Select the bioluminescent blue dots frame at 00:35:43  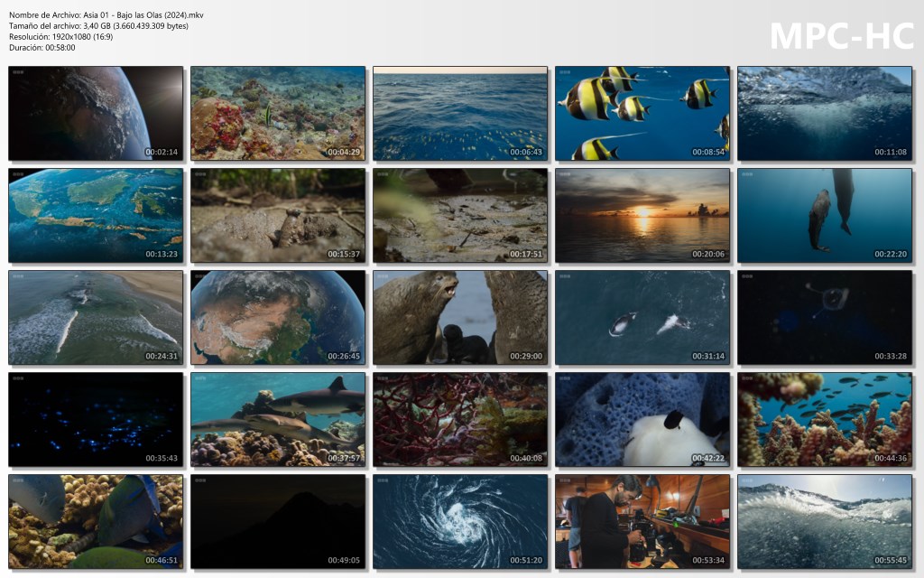click(x=96, y=419)
